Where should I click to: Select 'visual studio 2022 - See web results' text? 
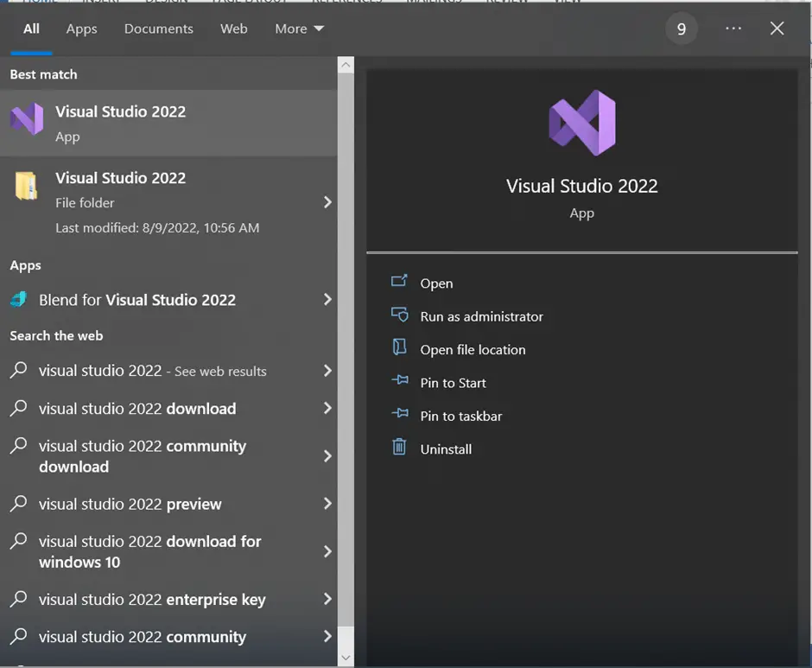pos(153,371)
